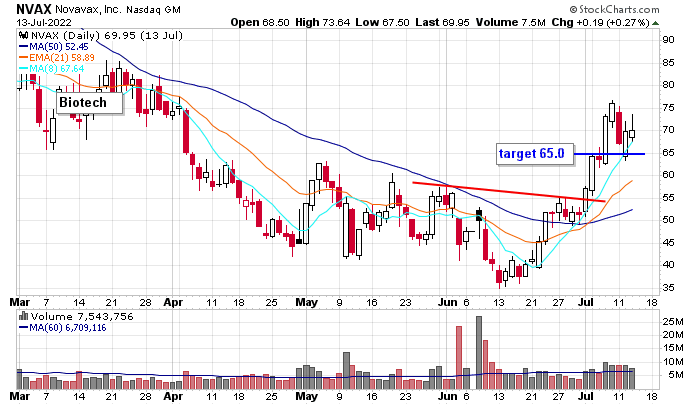Click Jun on the volume panel date axis

click(x=446, y=396)
